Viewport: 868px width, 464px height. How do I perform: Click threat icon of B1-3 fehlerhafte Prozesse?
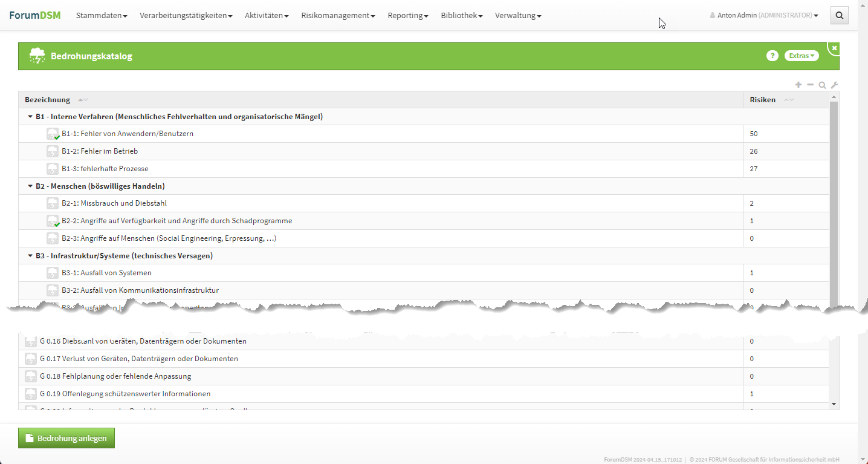53,169
